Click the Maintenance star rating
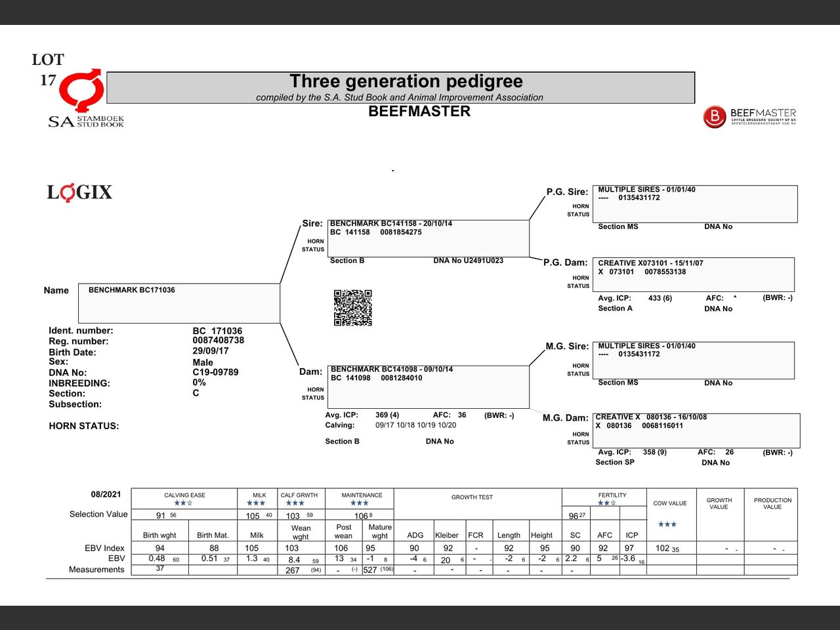Image resolution: width=840 pixels, height=630 pixels. [x=360, y=503]
